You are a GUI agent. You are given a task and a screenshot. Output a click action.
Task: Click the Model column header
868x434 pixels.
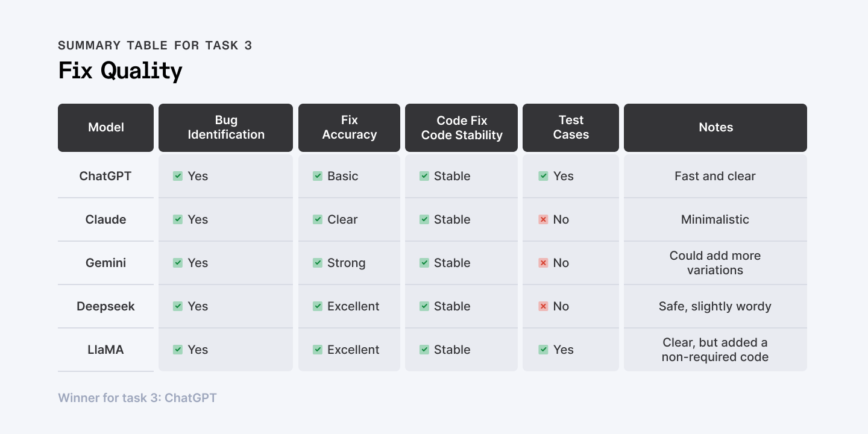click(x=105, y=127)
